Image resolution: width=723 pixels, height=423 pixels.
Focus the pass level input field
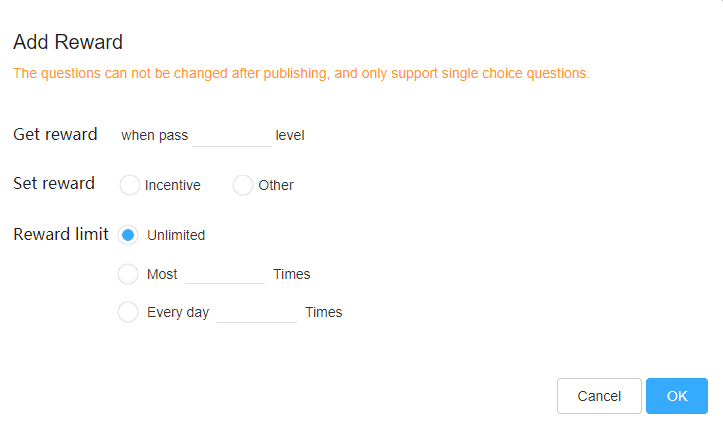(232, 136)
